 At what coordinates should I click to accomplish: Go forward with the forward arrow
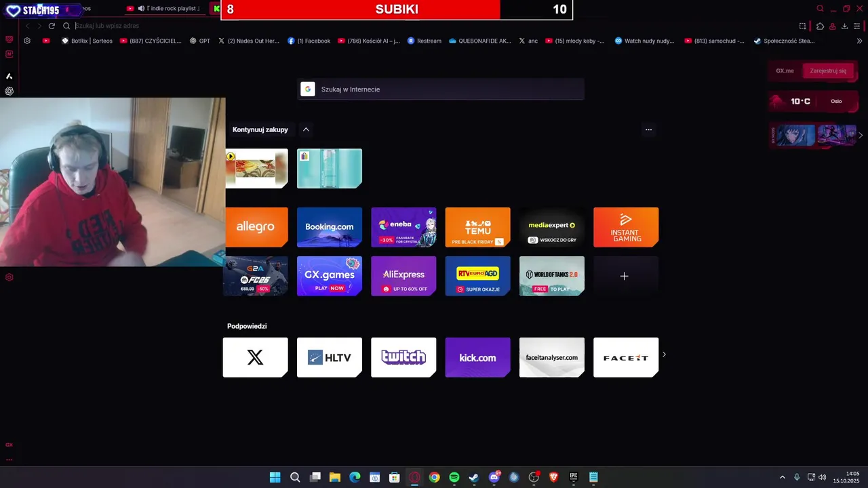(39, 26)
